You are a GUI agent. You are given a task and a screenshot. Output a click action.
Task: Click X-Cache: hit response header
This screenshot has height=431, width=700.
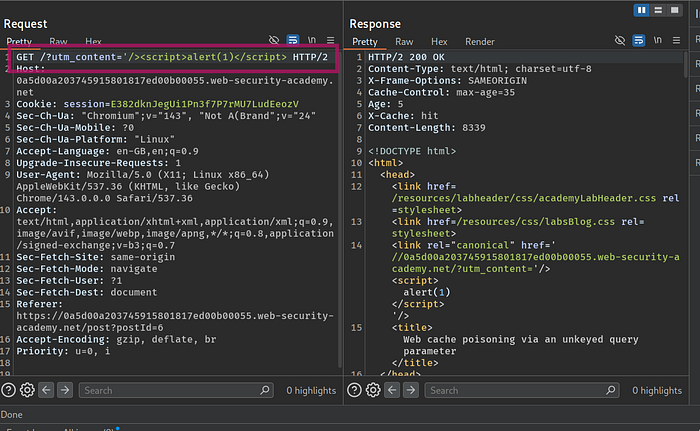(x=403, y=116)
